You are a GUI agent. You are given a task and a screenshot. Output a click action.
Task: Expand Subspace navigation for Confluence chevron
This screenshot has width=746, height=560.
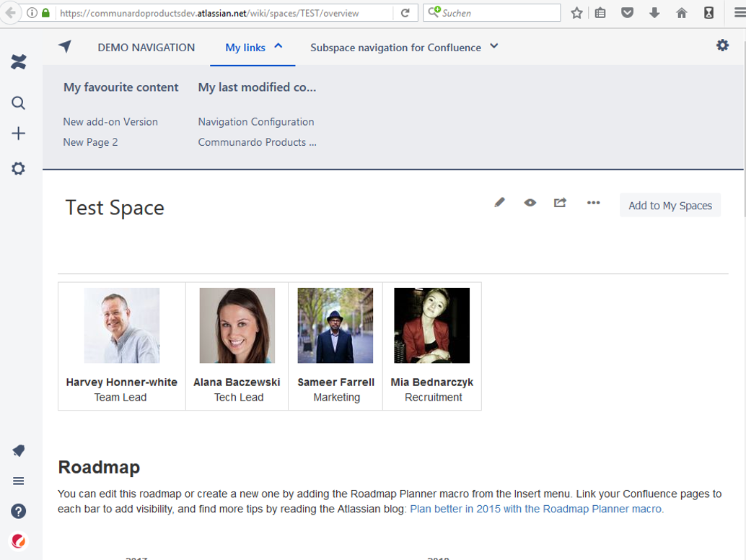tap(494, 46)
